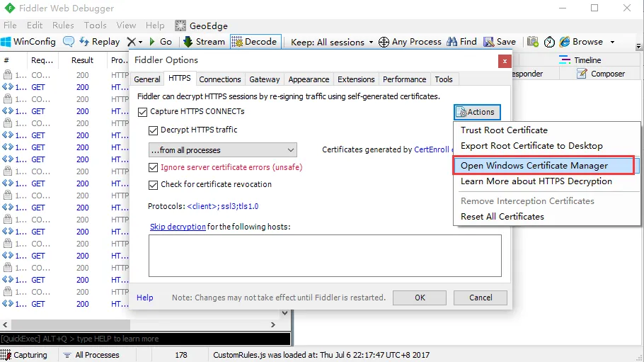This screenshot has width=644, height=362.
Task: Click the Replay toolbar button
Action: coord(99,42)
